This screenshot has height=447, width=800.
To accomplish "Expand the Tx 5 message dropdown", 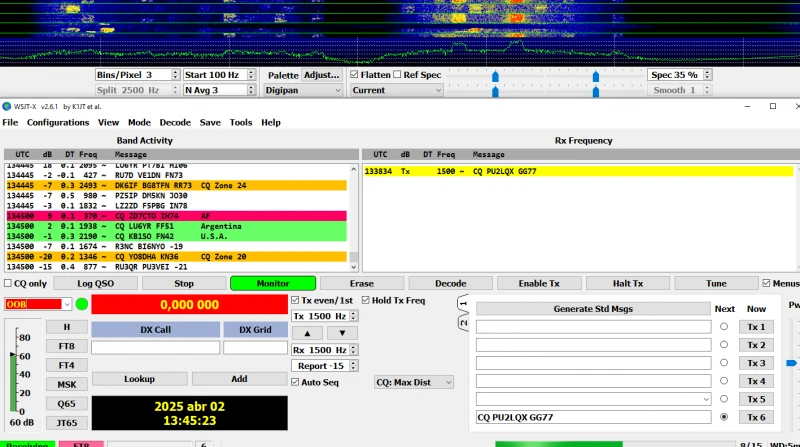I will point(706,399).
